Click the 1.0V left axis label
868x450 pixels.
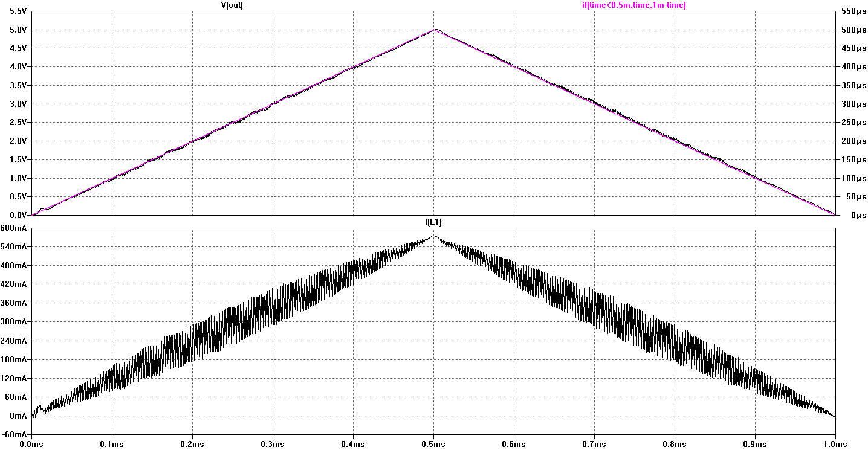click(19, 178)
